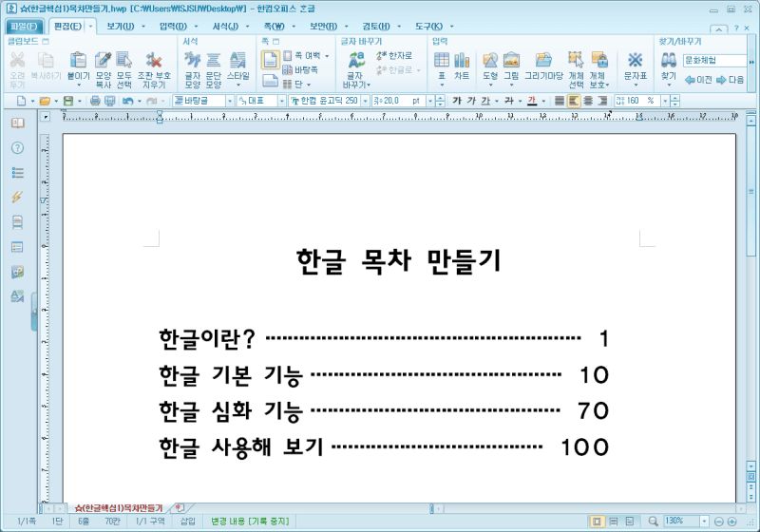Open Paragraph Shape (문단 모양) dialog

point(213,60)
